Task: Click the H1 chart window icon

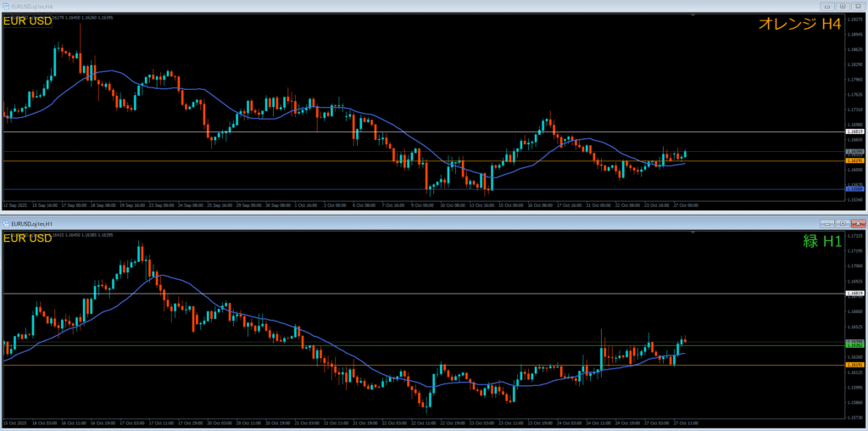Action: click(5, 223)
